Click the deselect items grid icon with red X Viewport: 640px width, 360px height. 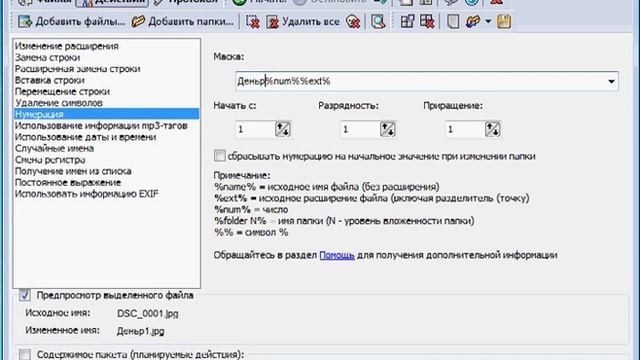pos(427,22)
